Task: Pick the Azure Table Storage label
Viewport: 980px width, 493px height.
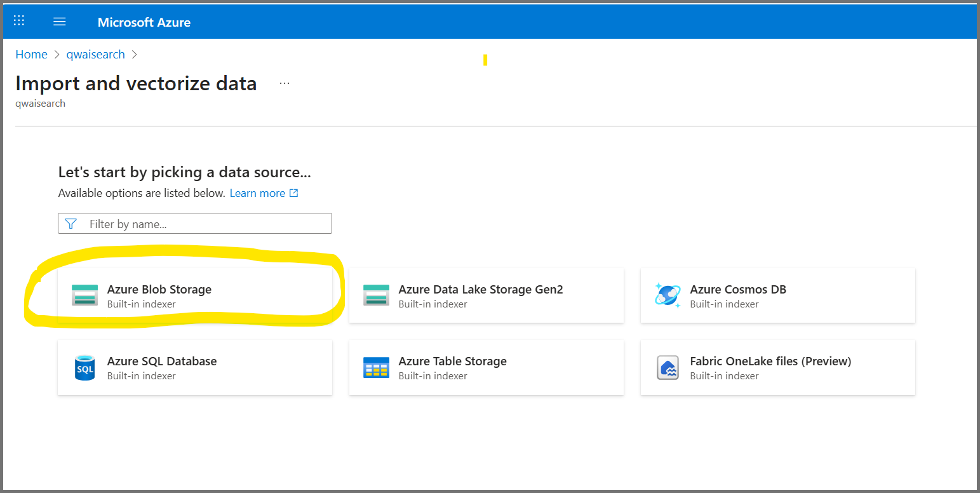Action: 452,361
